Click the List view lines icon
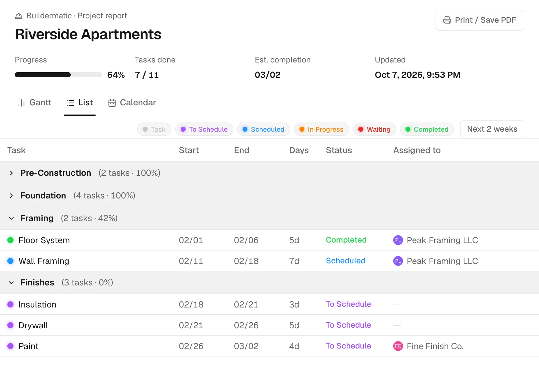The height and width of the screenshot is (392, 539). pos(70,103)
